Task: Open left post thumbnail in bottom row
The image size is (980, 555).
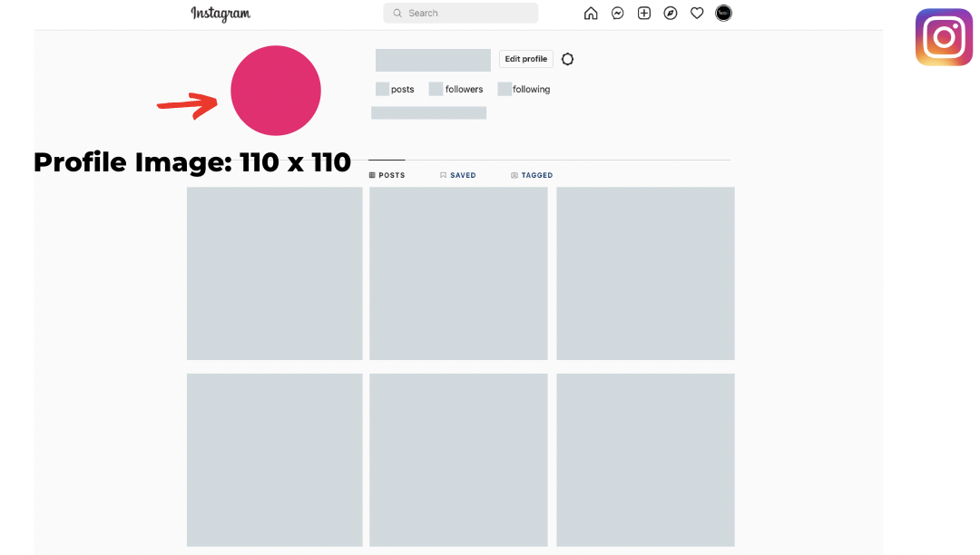Action: tap(274, 460)
